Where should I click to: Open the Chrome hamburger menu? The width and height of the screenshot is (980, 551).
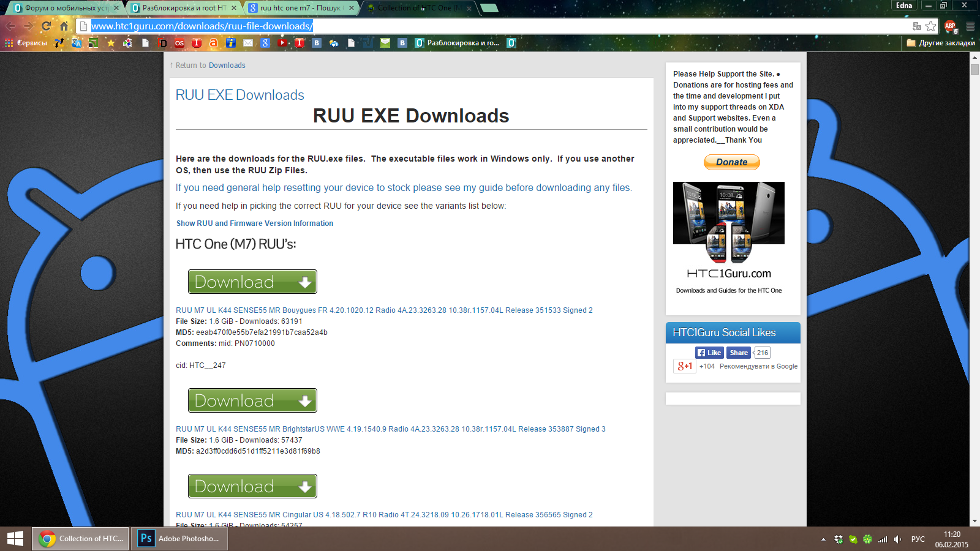(x=970, y=26)
